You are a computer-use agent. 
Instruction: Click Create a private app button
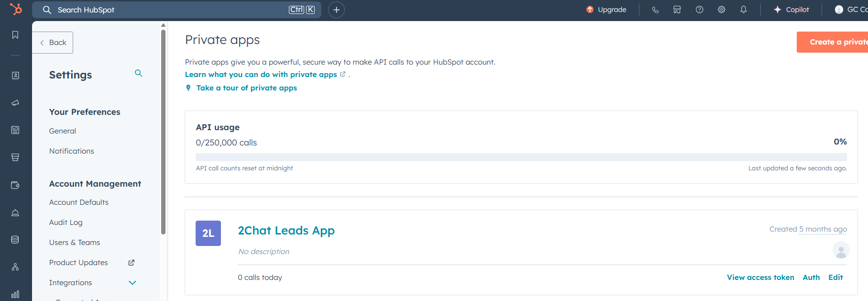832,42
